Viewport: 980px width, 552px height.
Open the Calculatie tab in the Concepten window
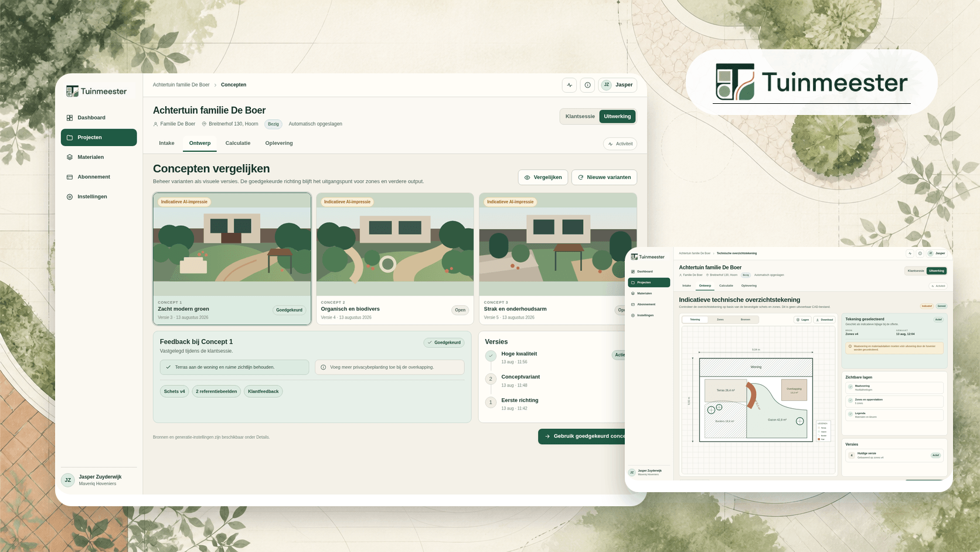point(238,143)
